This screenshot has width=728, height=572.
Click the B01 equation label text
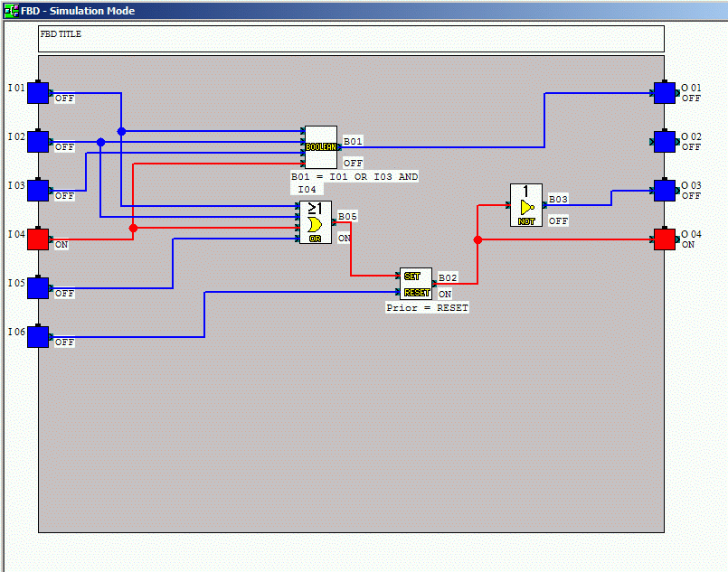355,183
